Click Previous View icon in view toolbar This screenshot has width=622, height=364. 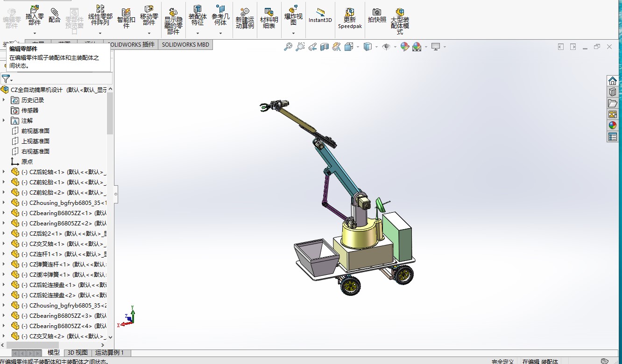click(312, 47)
